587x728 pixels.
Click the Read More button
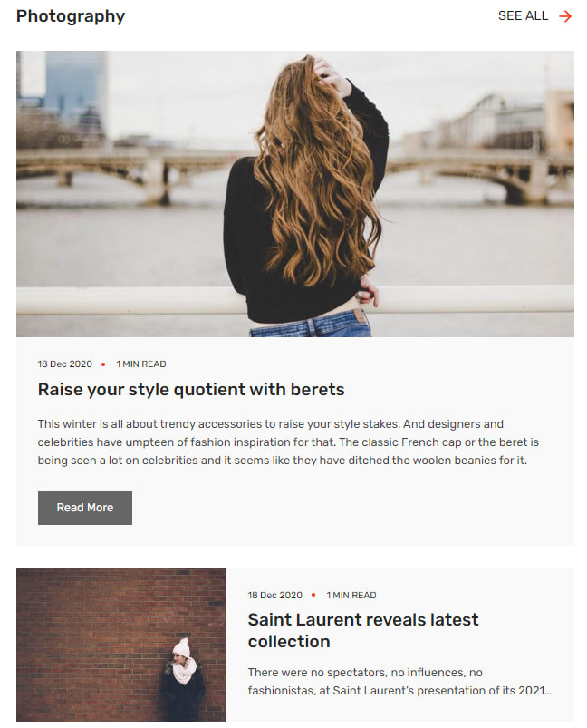tap(85, 508)
